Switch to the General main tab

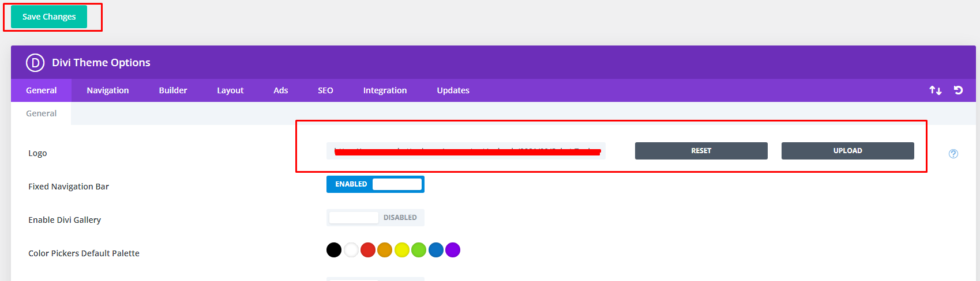[x=42, y=90]
